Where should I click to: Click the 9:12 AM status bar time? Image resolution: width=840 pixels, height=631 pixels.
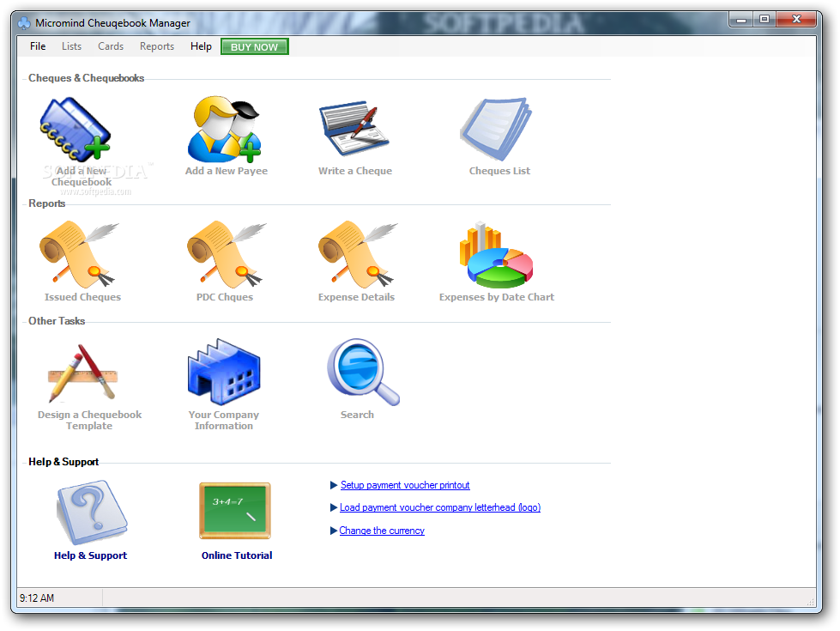tap(37, 598)
